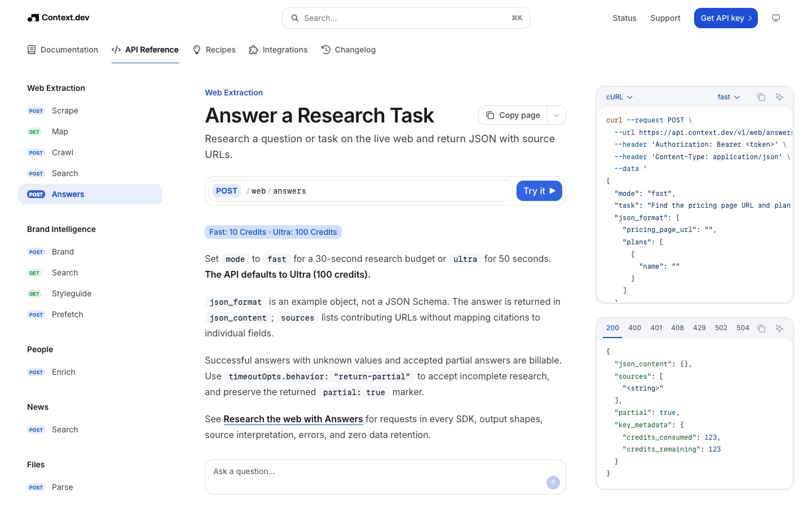Click the "Brand Intelligence" sidebar heading

pos(61,229)
